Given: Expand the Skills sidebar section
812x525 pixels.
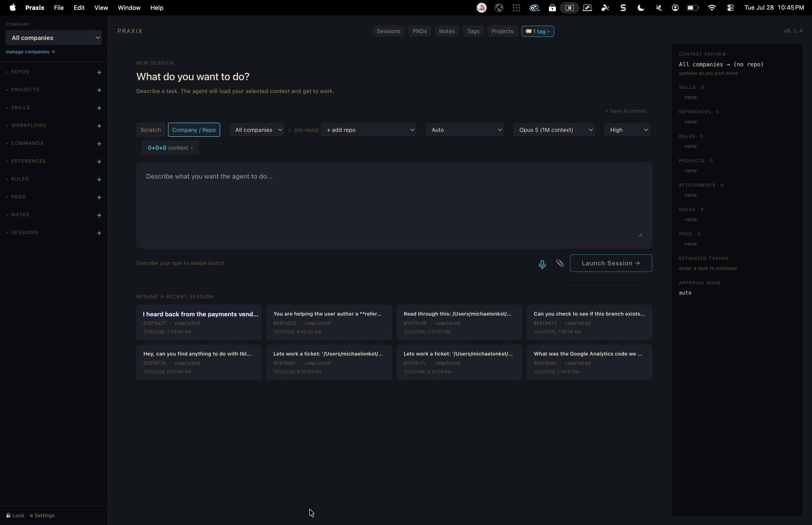Looking at the screenshot, I should coord(21,108).
